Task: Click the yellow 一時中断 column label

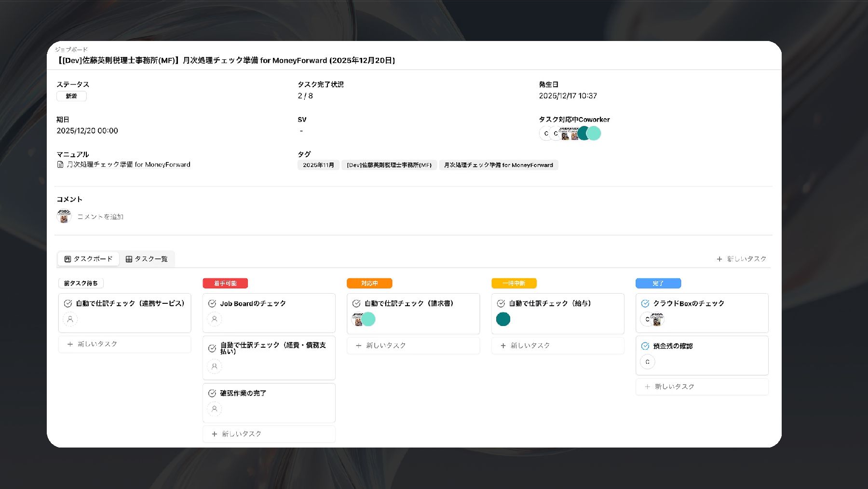Action: tap(514, 284)
